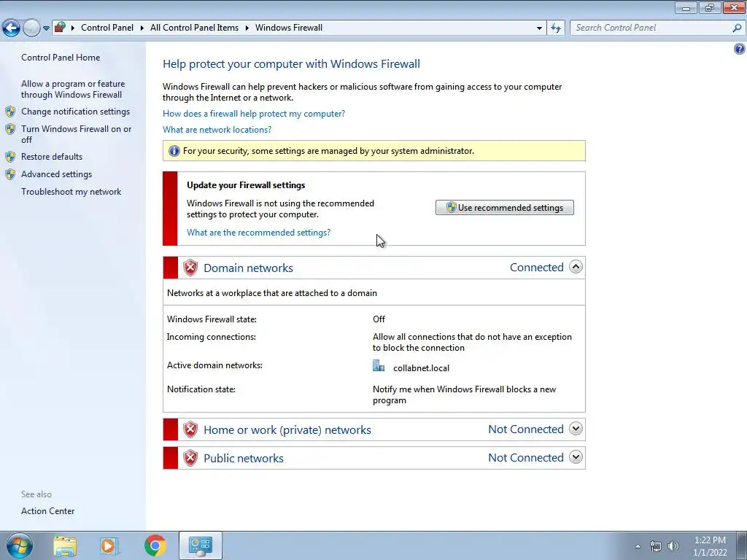
Task: Click Public networks heading
Action: coord(244,459)
